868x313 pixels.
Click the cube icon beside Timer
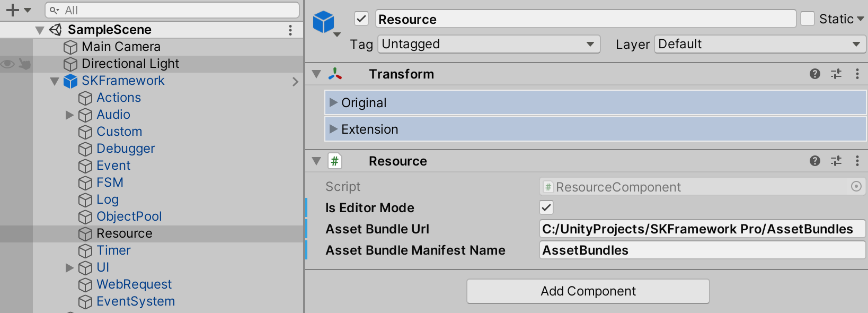[x=85, y=251]
